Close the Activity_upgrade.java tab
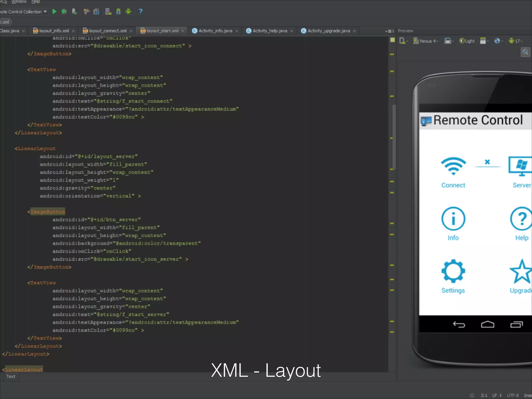532x399 pixels. click(x=354, y=31)
